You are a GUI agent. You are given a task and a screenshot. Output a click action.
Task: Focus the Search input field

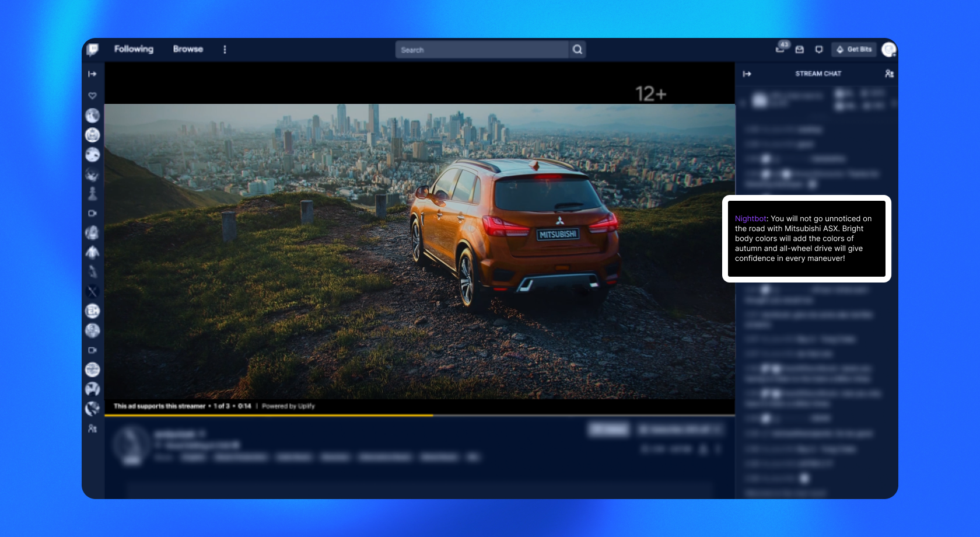482,50
